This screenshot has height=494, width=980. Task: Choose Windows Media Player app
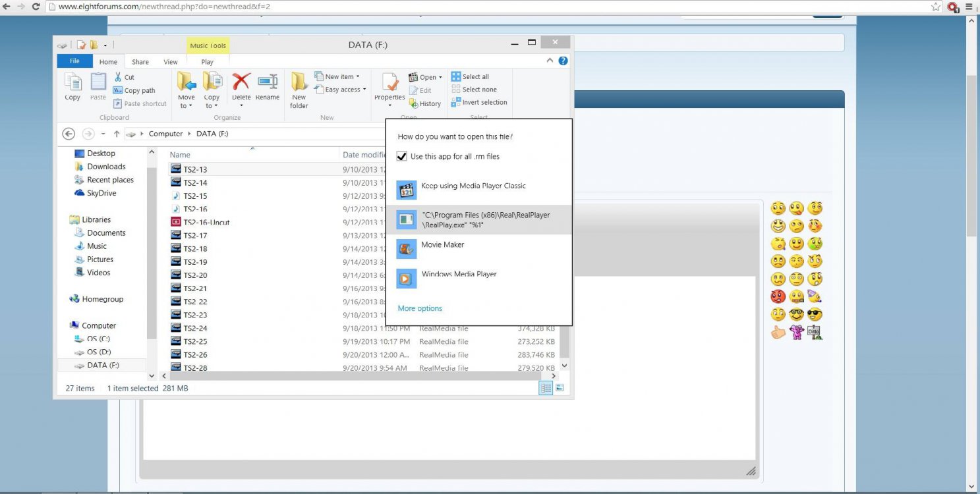pos(478,279)
